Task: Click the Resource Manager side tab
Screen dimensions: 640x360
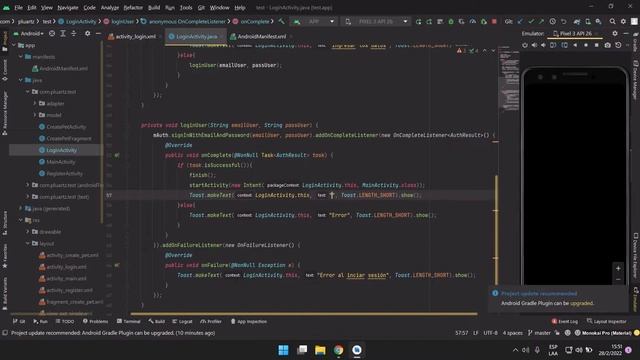Action: [x=4, y=113]
